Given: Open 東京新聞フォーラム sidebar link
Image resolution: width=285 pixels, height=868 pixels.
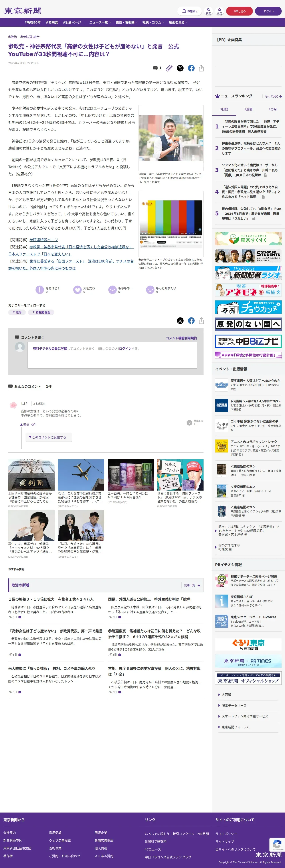Looking at the screenshot, I should tap(236, 727).
